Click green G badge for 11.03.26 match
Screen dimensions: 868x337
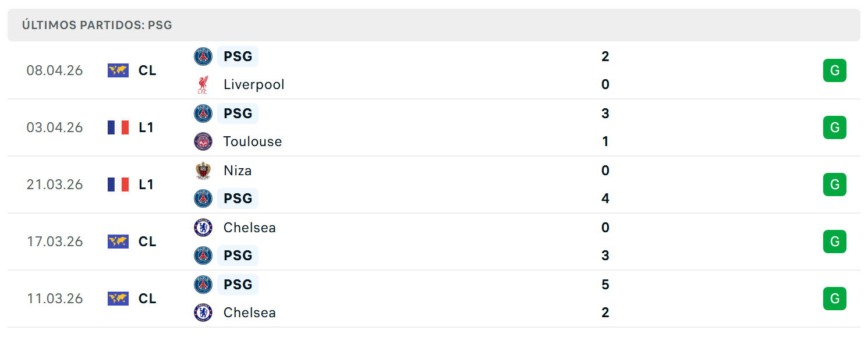coord(834,299)
